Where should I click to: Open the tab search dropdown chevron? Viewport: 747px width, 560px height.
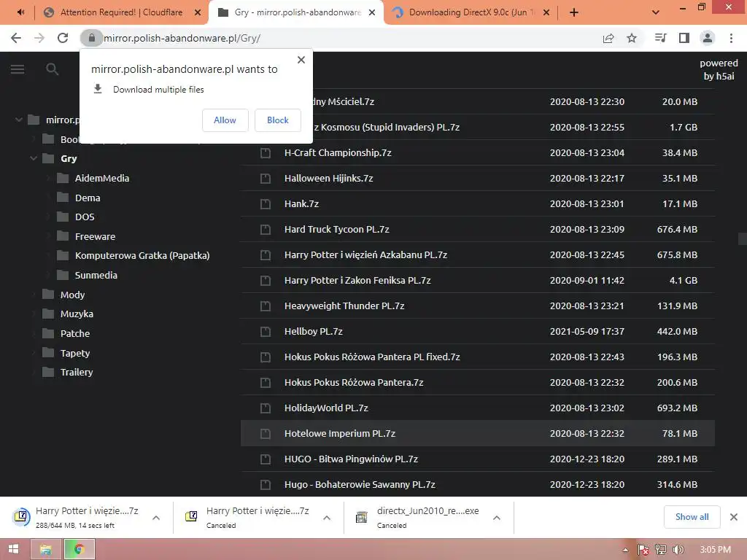point(656,12)
